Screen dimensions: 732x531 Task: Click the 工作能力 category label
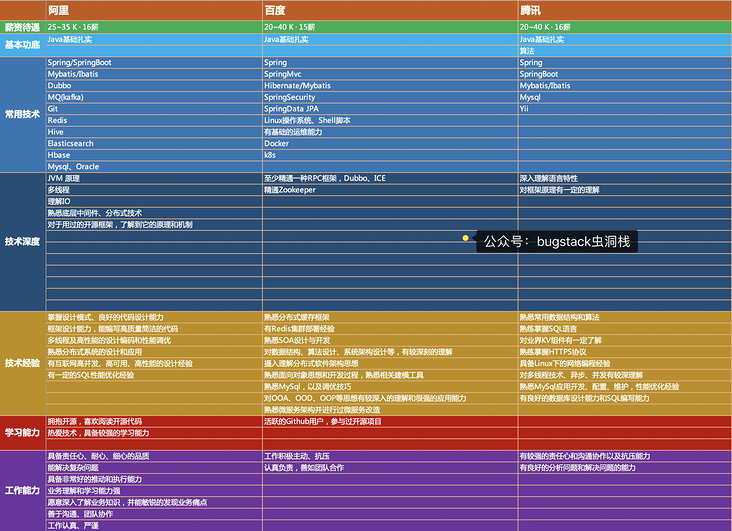coord(22,490)
